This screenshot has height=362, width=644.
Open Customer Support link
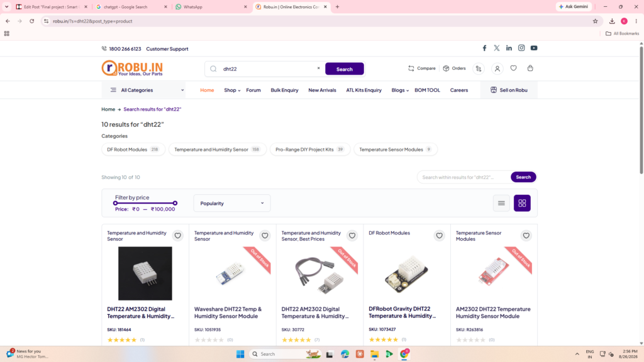tap(167, 49)
